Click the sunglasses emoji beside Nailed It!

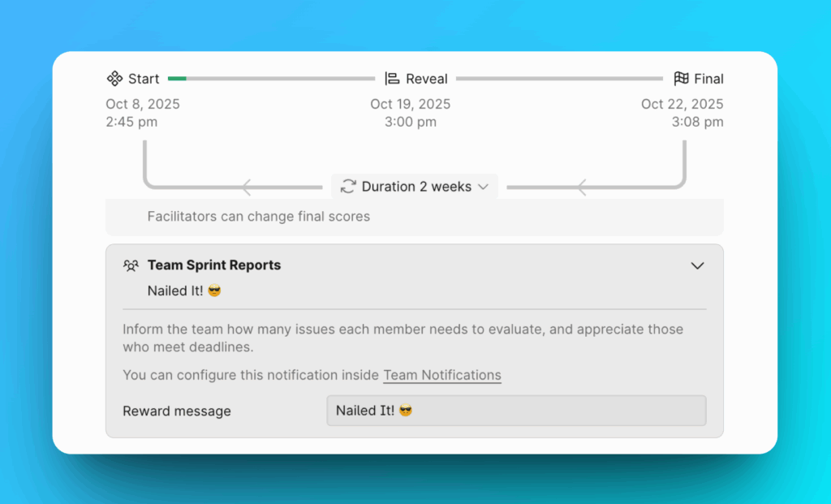[x=213, y=290]
